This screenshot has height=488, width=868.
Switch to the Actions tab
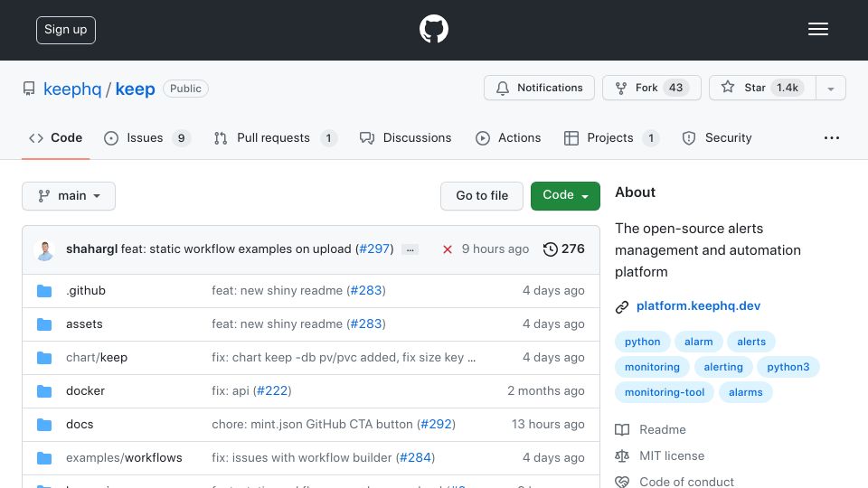pyautogui.click(x=508, y=137)
